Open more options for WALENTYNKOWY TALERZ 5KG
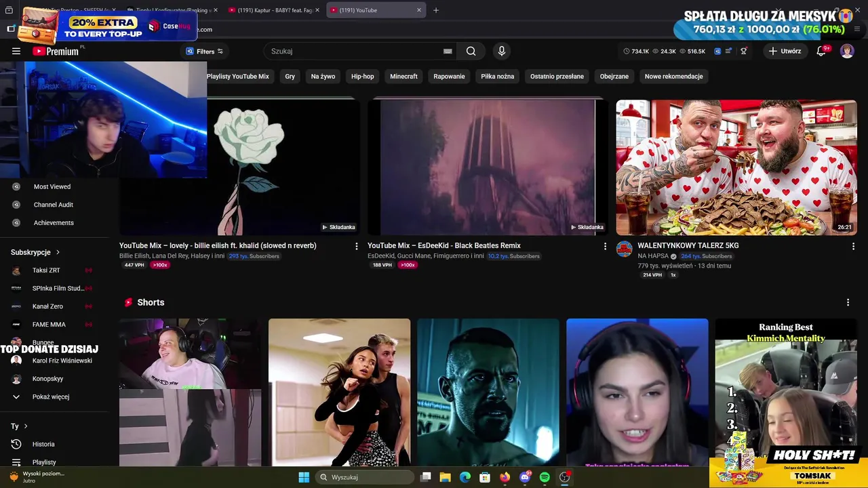 [853, 246]
